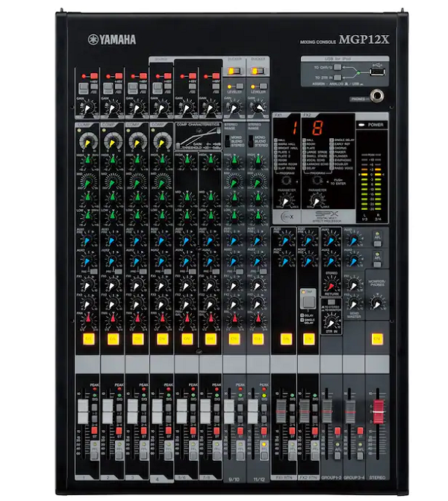
Task: Click the channel 2 FX1 send knob
Action: click(x=113, y=285)
